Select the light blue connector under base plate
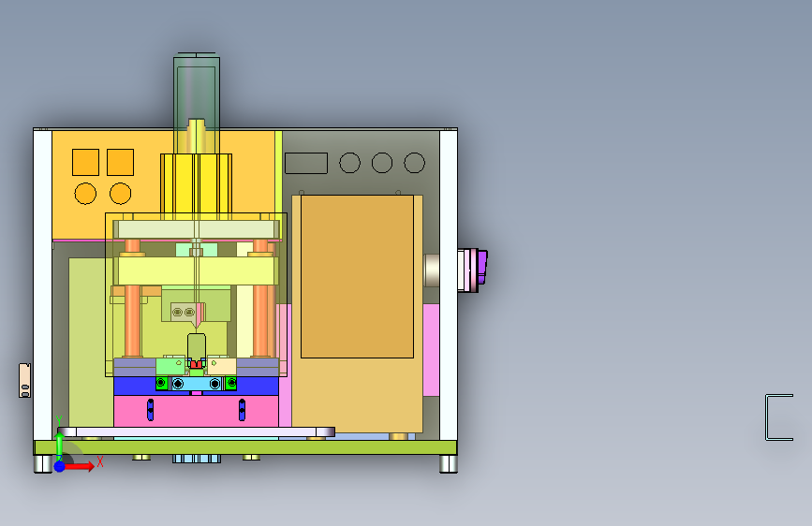This screenshot has width=812, height=526. 197,459
